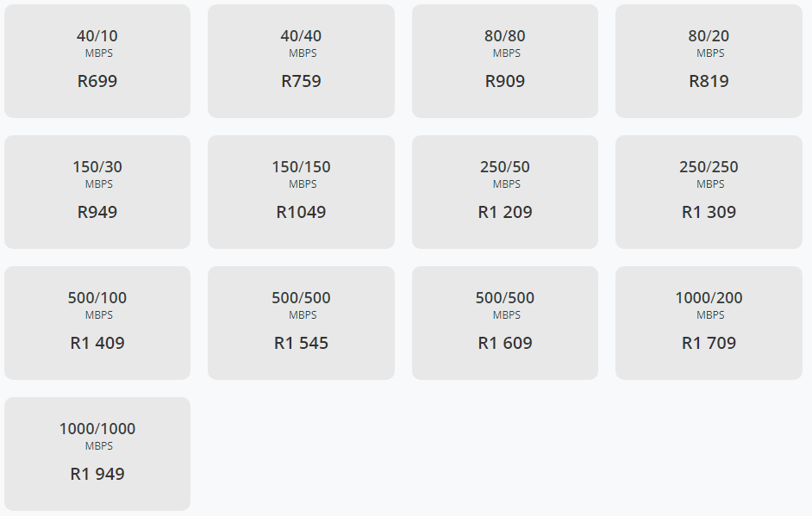Pick the 80/80 Mbps plan card
812x516 pixels.
point(505,60)
